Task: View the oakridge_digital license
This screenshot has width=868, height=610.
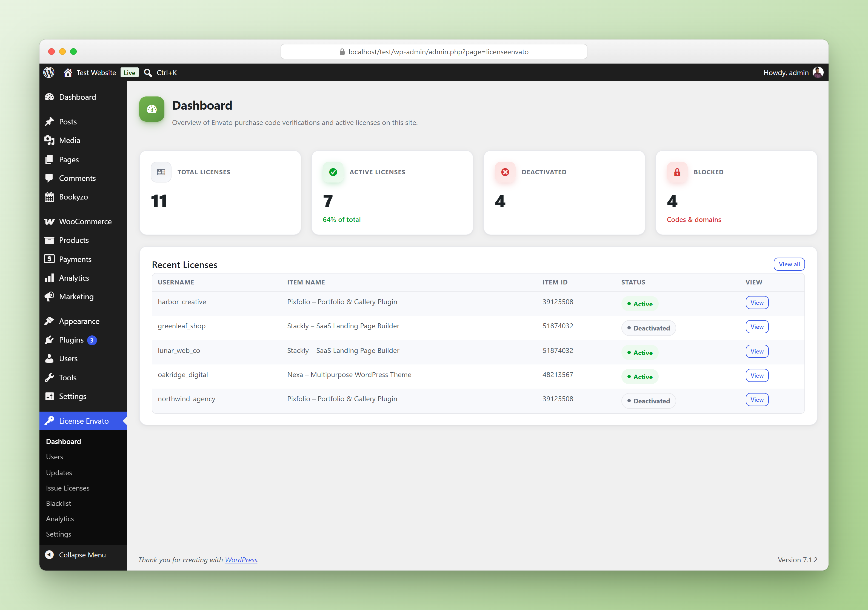Action: (x=757, y=375)
